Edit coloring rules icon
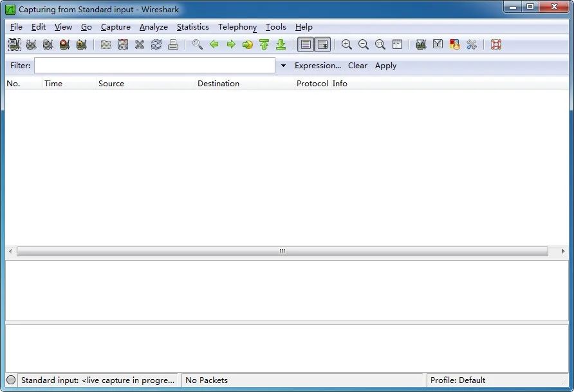574x392 pixels. (x=455, y=44)
